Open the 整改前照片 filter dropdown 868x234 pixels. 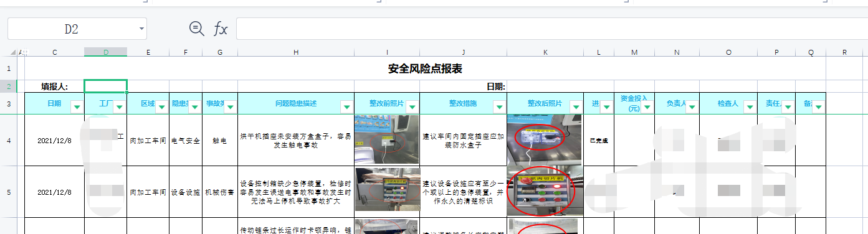point(412,107)
